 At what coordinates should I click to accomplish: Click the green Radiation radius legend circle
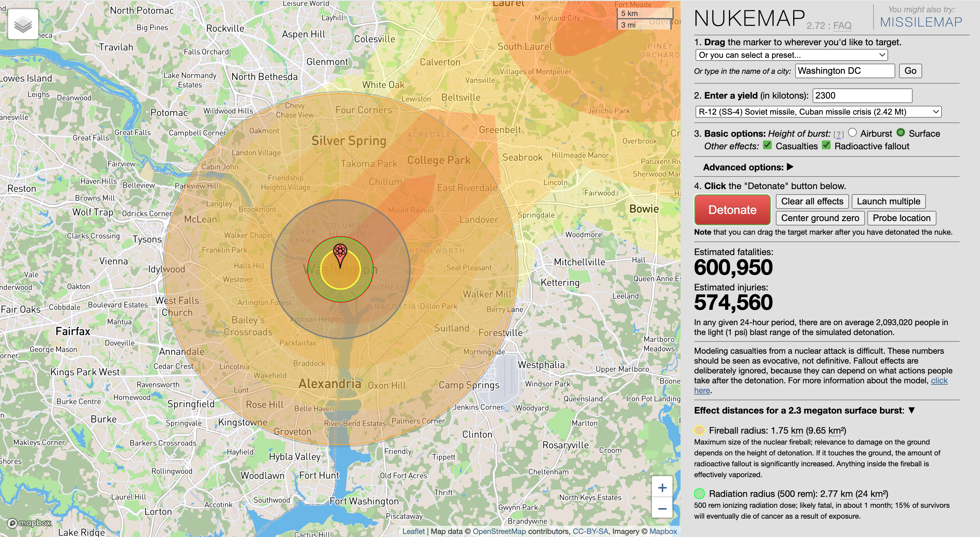[699, 493]
